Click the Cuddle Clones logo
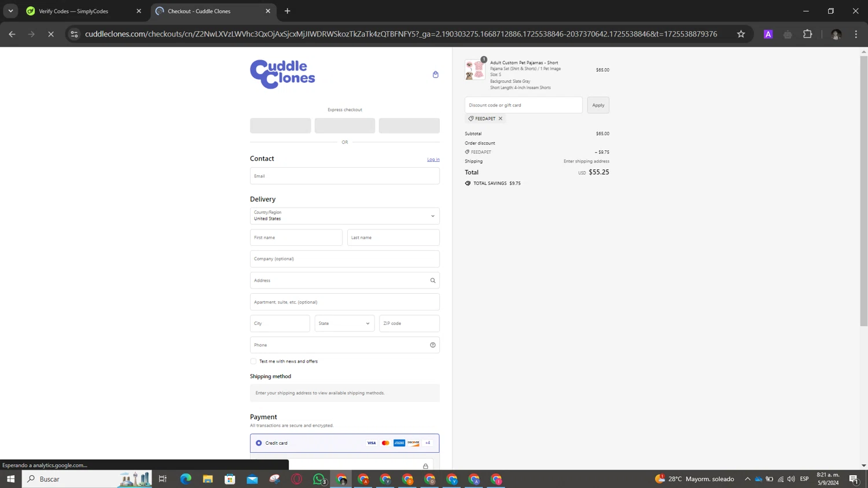This screenshot has width=868, height=488. point(282,74)
